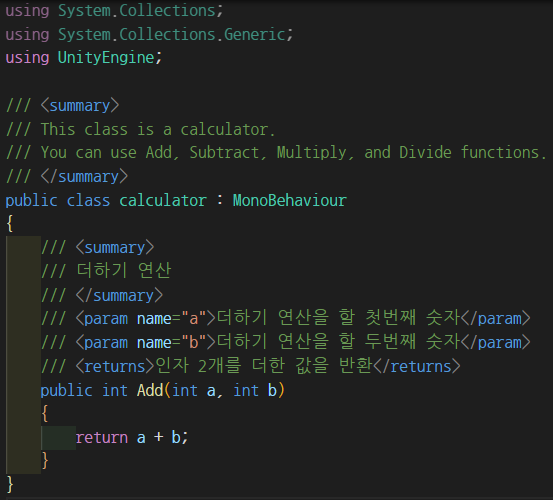Viewport: 553px width, 500px height.
Task: Click the opening <returns> tag
Action: 115,367
